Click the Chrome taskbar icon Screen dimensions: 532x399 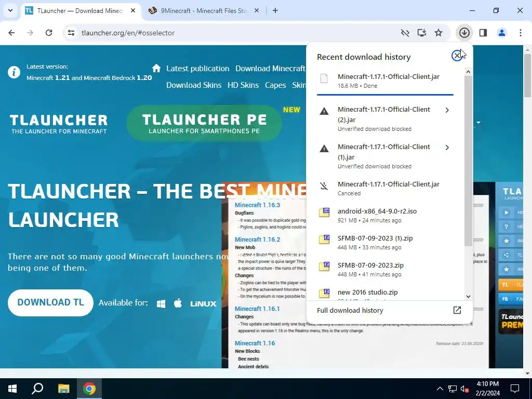click(x=89, y=389)
